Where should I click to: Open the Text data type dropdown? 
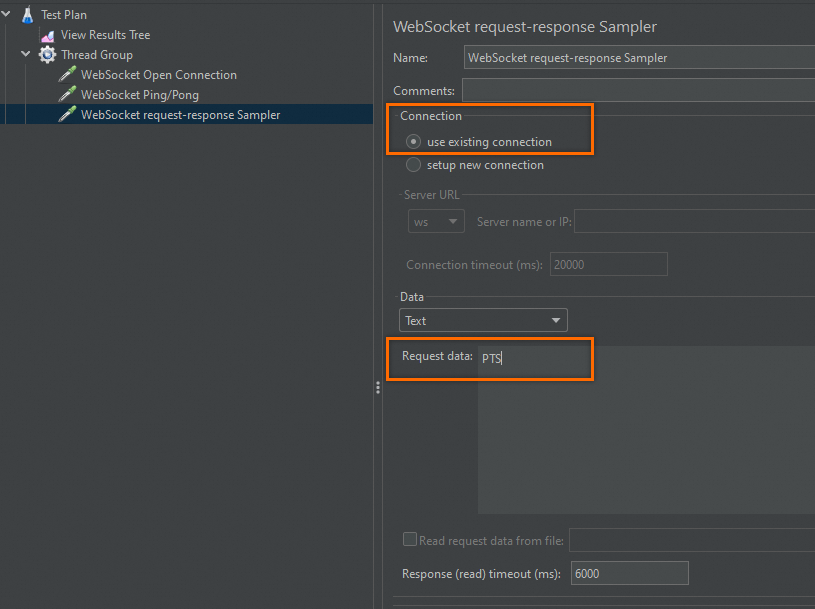click(483, 321)
